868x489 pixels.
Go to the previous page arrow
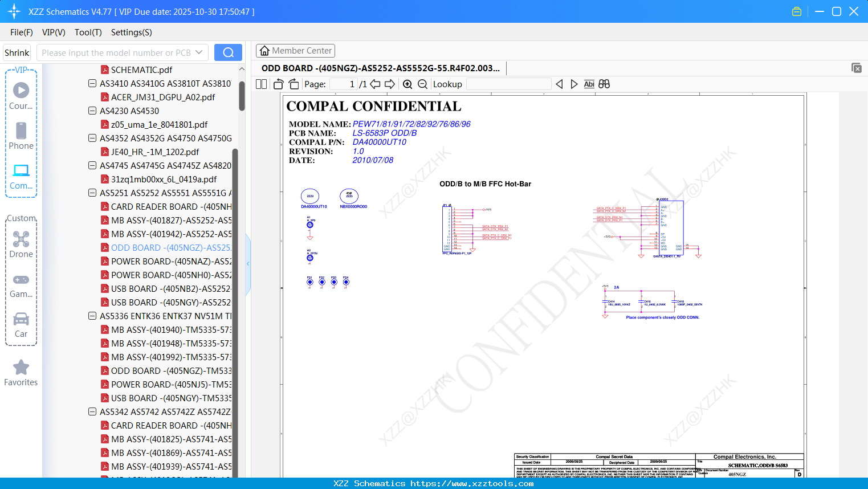coord(375,84)
